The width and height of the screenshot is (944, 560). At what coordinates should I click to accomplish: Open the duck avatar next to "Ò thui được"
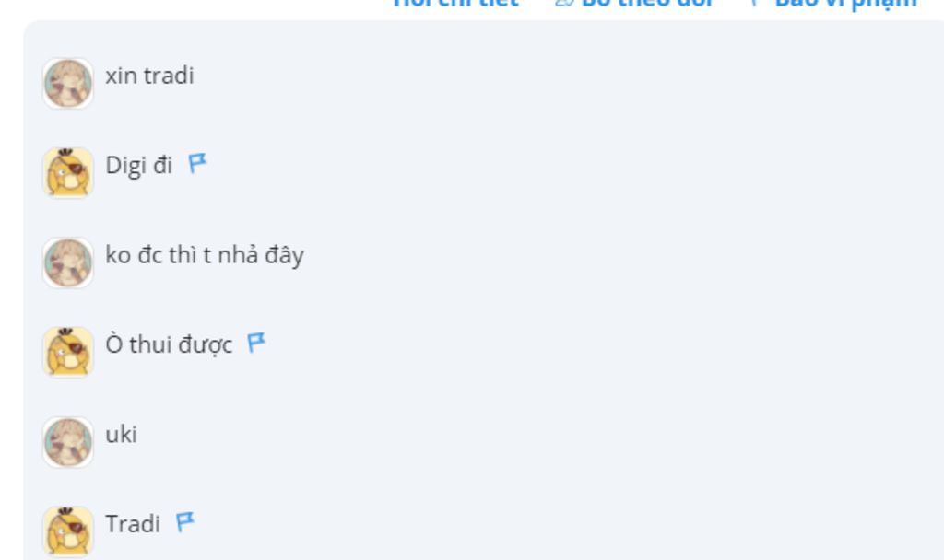coord(68,352)
